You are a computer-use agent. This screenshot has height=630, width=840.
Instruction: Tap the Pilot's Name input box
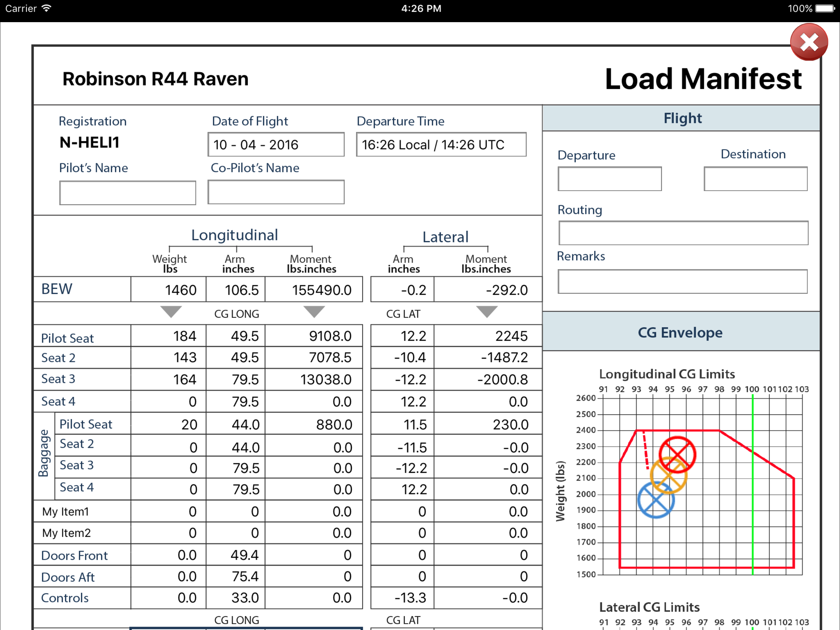128,193
